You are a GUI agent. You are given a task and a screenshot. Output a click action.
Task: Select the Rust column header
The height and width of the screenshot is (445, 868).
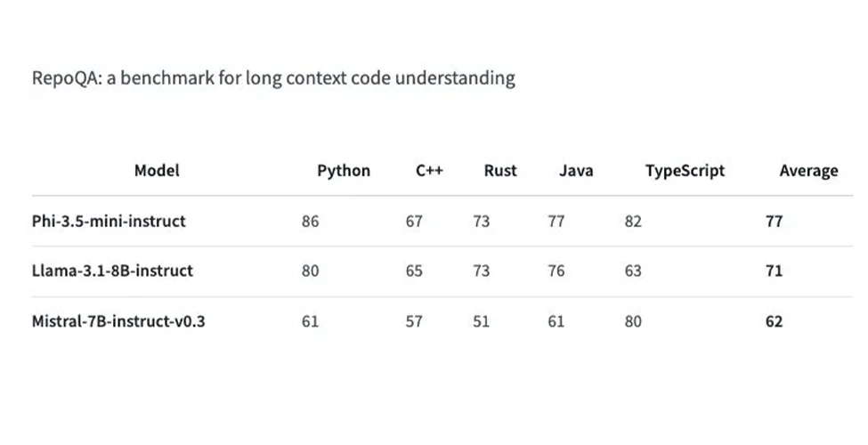(500, 171)
